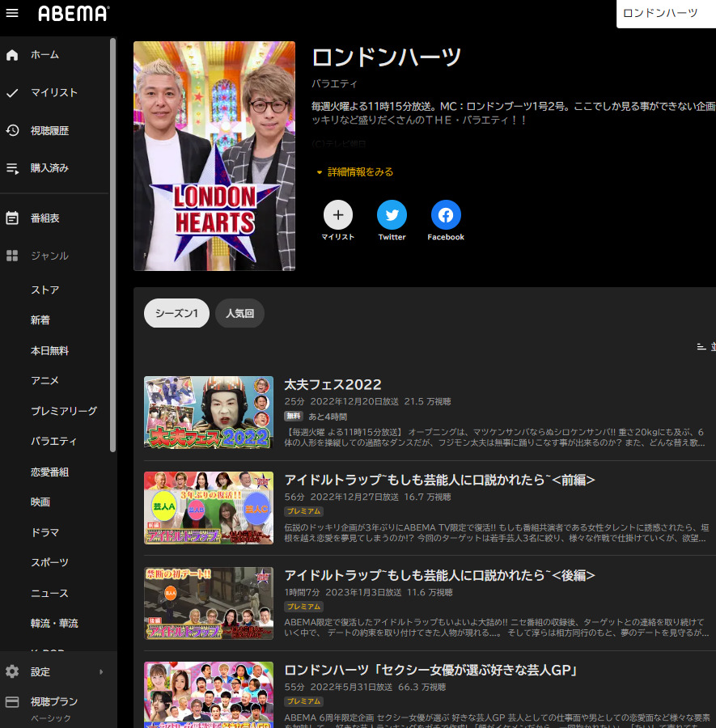Image resolution: width=716 pixels, height=728 pixels.
Task: Select the シーズン1 tab
Action: point(176,313)
